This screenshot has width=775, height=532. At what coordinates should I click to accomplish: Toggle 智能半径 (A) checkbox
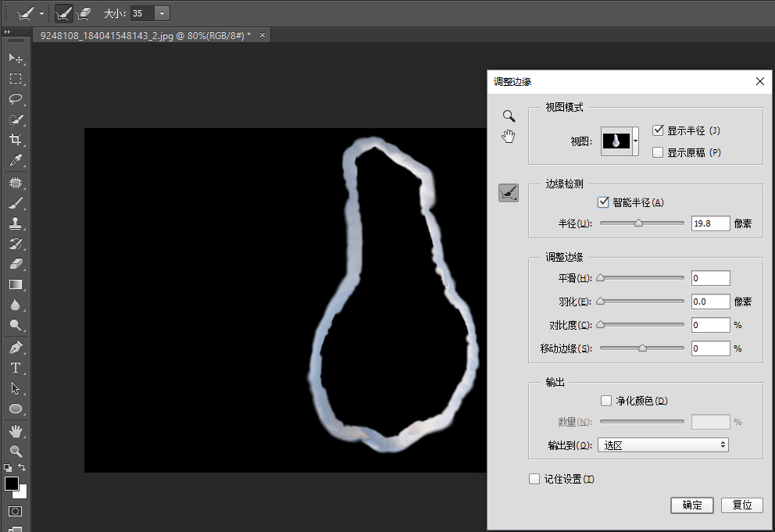(x=603, y=202)
